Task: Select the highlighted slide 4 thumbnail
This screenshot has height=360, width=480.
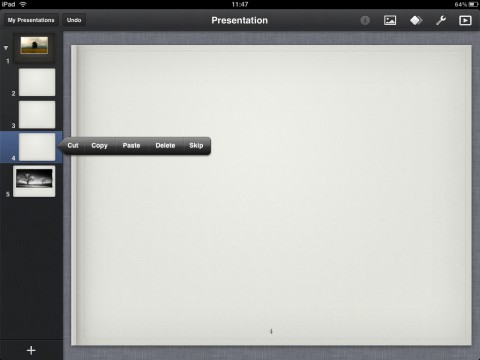Action: pos(37,147)
